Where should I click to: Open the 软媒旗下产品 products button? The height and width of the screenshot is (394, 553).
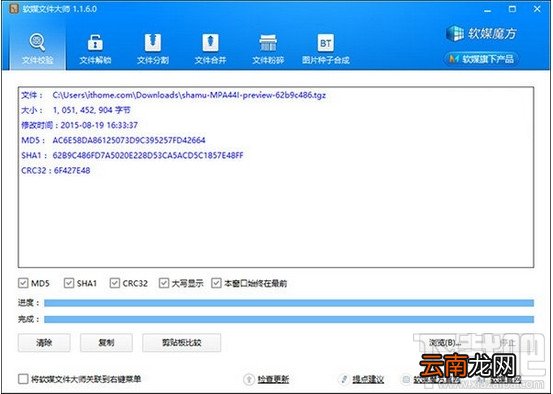point(481,59)
